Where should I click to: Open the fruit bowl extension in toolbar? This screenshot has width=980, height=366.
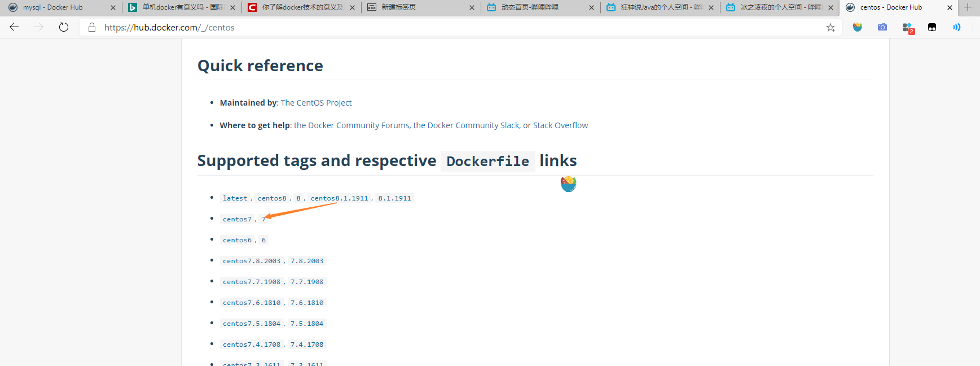pos(858,27)
